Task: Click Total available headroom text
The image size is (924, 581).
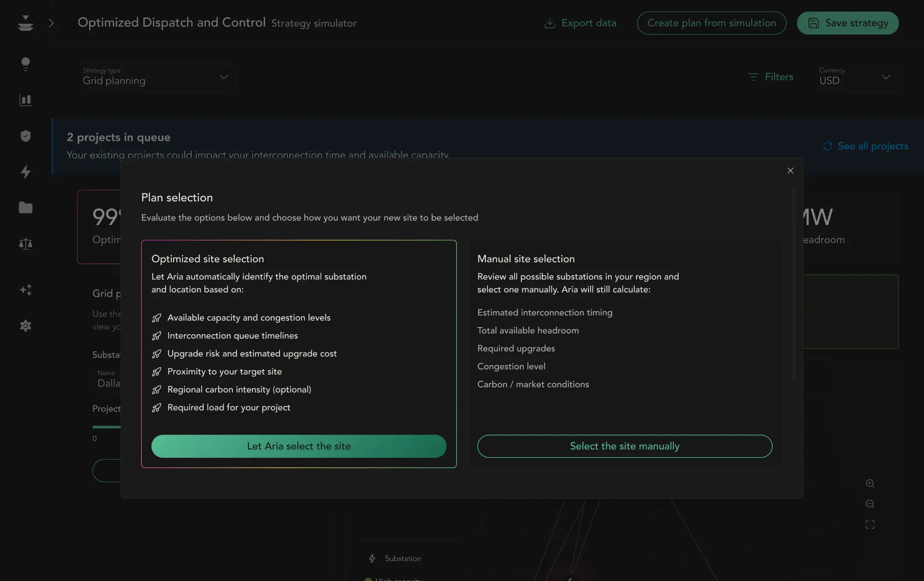Action: click(528, 330)
